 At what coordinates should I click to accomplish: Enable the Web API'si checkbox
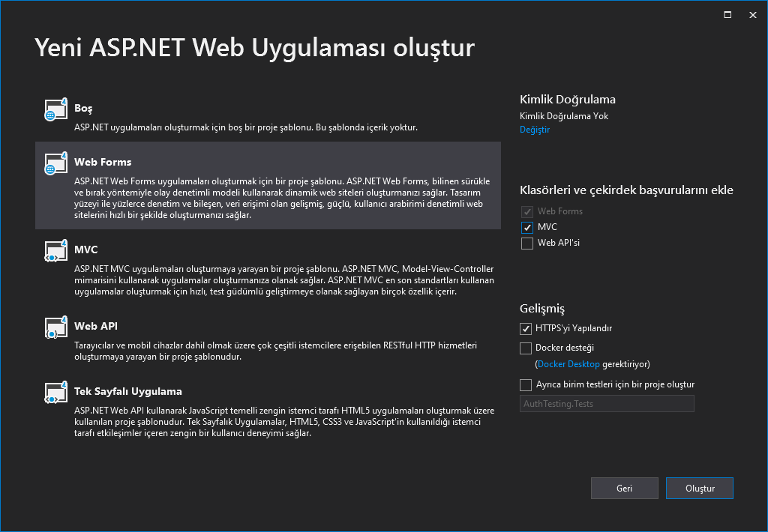527,244
